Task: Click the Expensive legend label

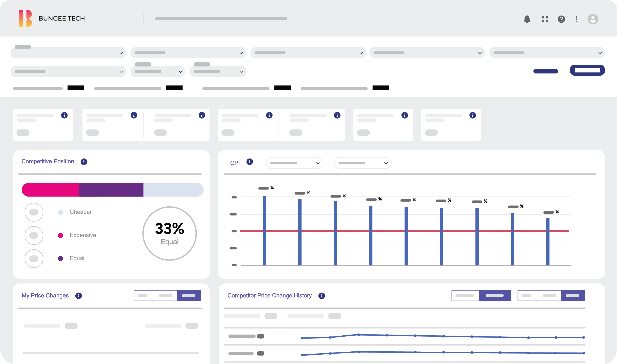Action: coord(83,235)
